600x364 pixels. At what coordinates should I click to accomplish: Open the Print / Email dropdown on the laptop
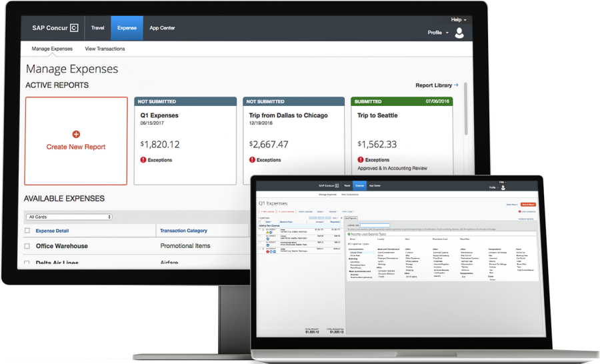[348, 211]
